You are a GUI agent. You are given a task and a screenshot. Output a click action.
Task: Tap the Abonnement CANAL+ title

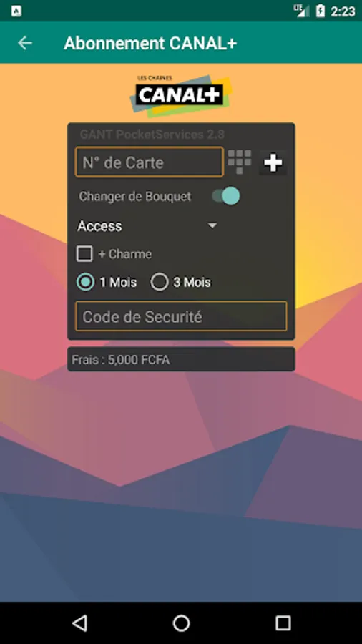pyautogui.click(x=150, y=43)
